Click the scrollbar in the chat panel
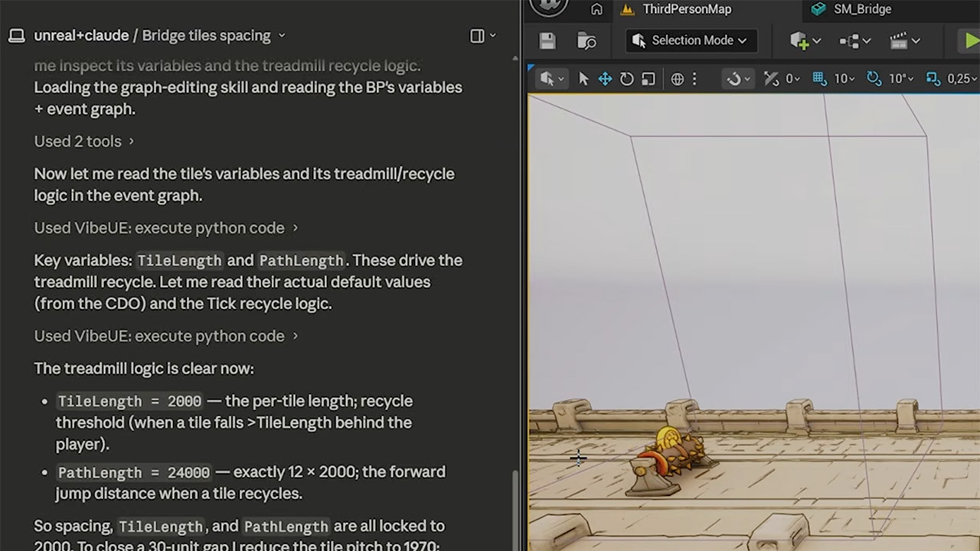Viewport: 980px width, 551px height. click(x=514, y=510)
